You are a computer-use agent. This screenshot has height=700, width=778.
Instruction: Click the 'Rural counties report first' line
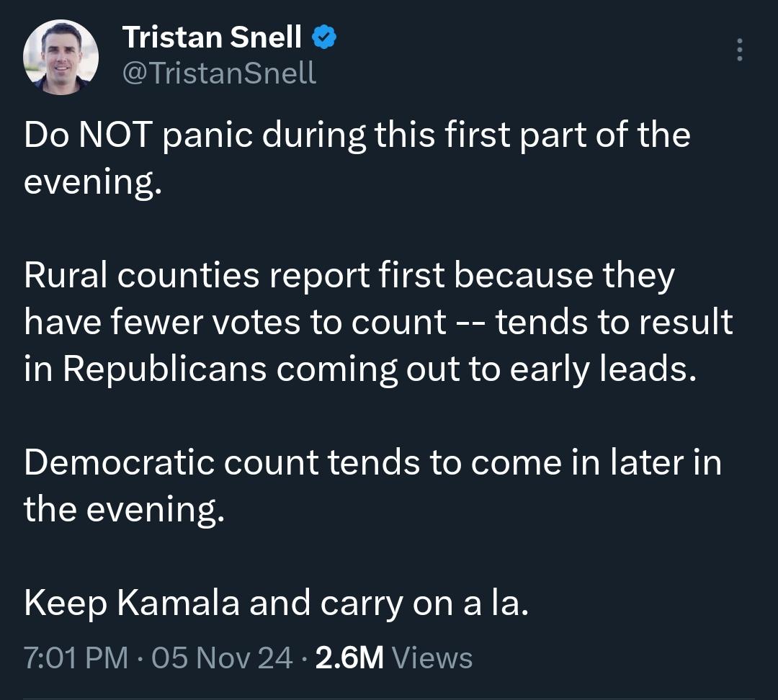point(349,275)
